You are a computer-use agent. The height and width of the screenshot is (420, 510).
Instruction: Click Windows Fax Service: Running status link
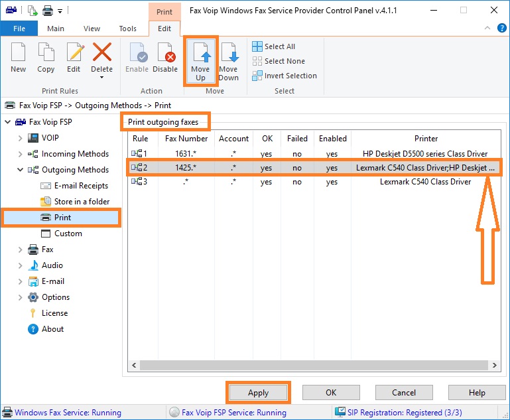coord(68,413)
